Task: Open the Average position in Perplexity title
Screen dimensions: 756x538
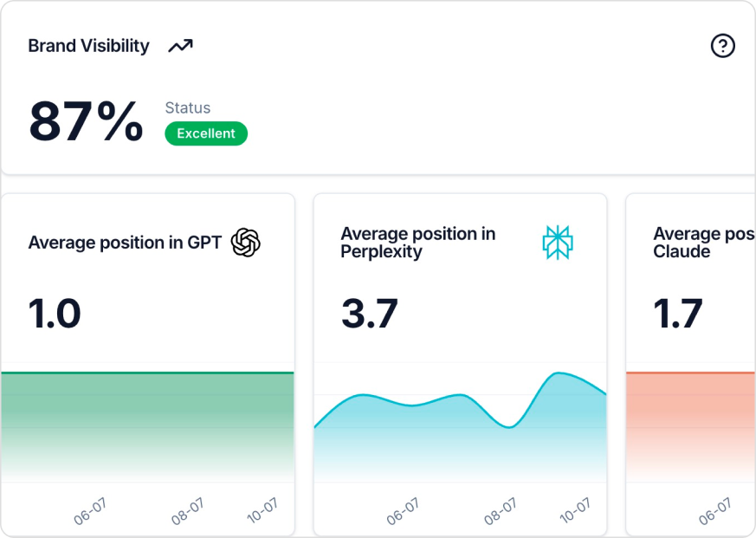Action: 417,243
